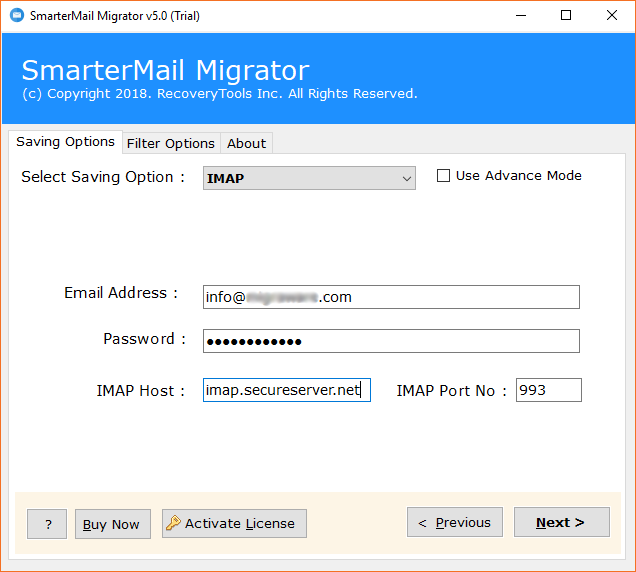Click the copyright RecoveryTools Inc. banner text
The image size is (636, 572).
click(x=219, y=94)
